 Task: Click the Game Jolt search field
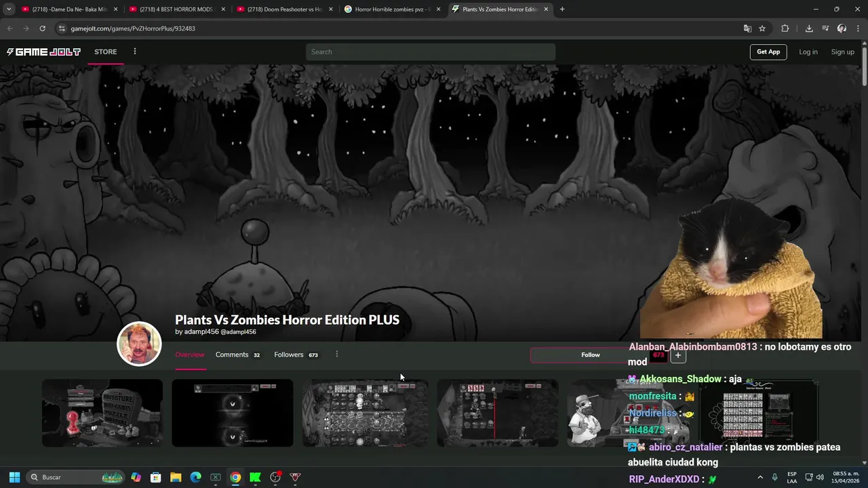click(431, 52)
